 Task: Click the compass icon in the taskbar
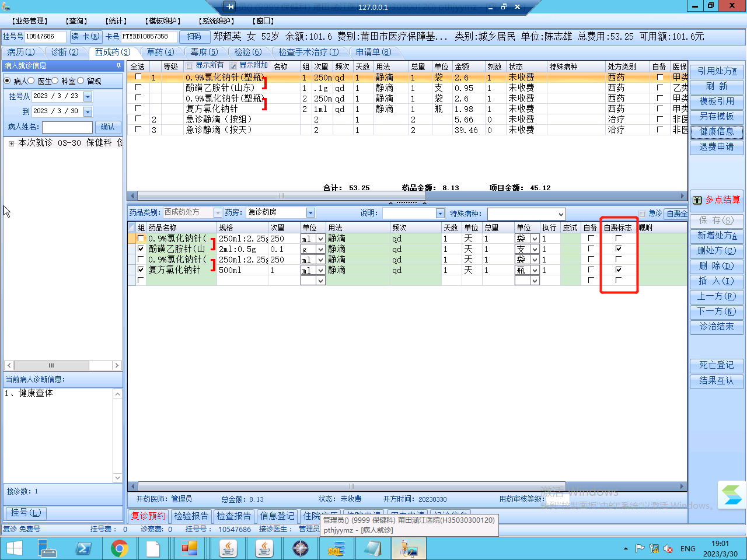(301, 549)
